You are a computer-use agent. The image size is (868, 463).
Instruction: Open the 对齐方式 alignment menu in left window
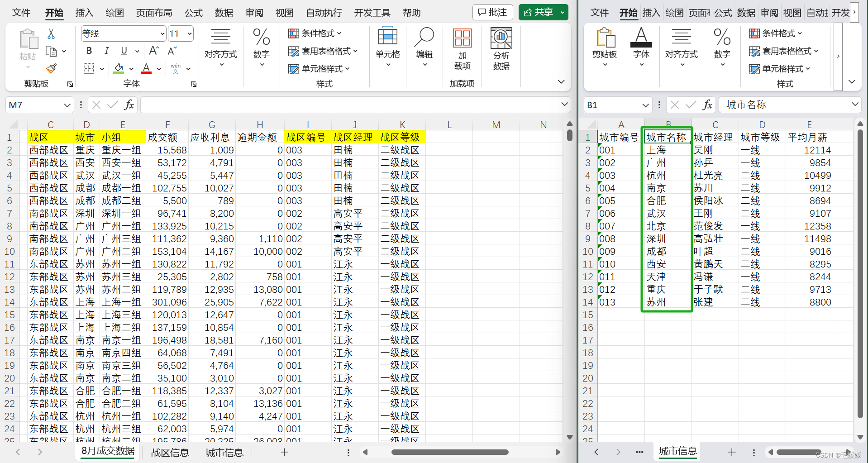220,47
